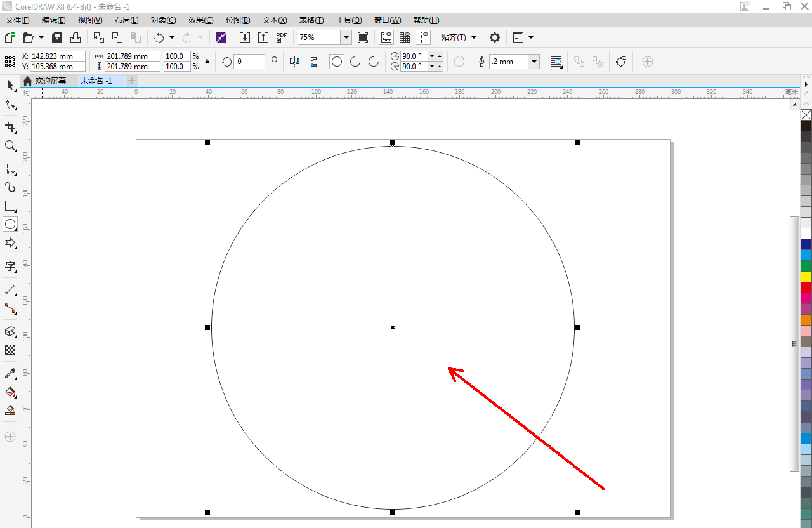Toggle Show Rulers button

pos(386,37)
